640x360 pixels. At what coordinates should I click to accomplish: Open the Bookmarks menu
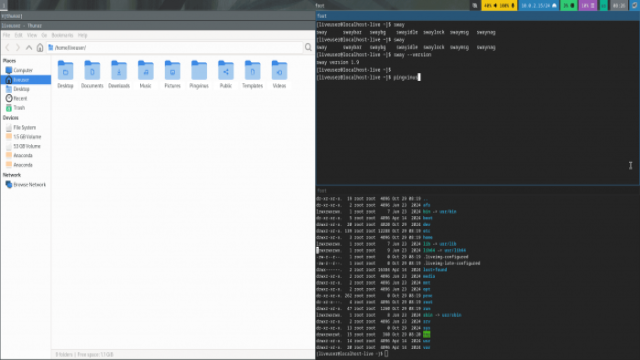pos(62,36)
